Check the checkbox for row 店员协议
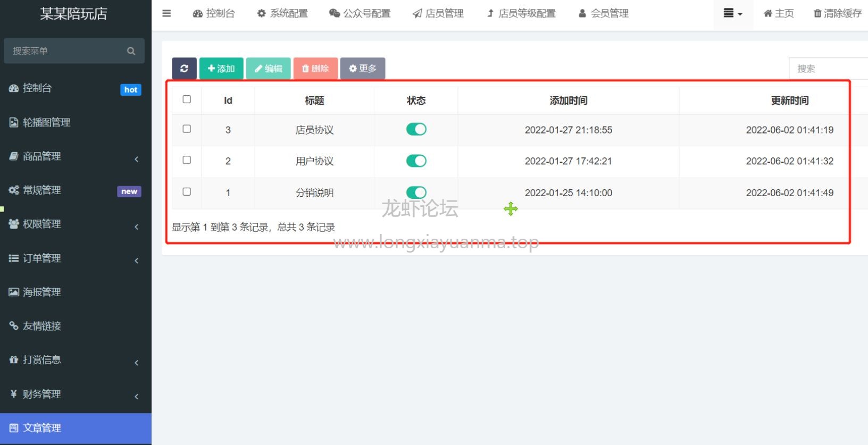 pyautogui.click(x=187, y=129)
